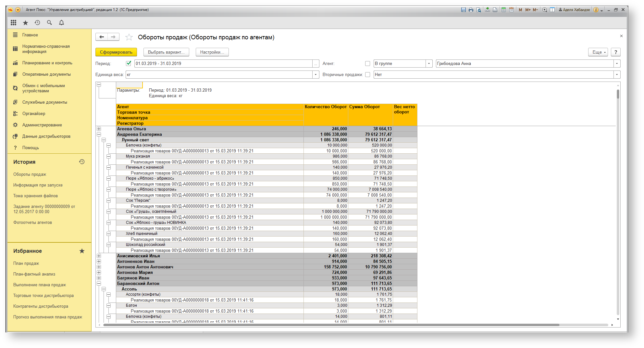Open notifications bell icon
Viewport: 644px width, 348px height.
[x=61, y=22]
